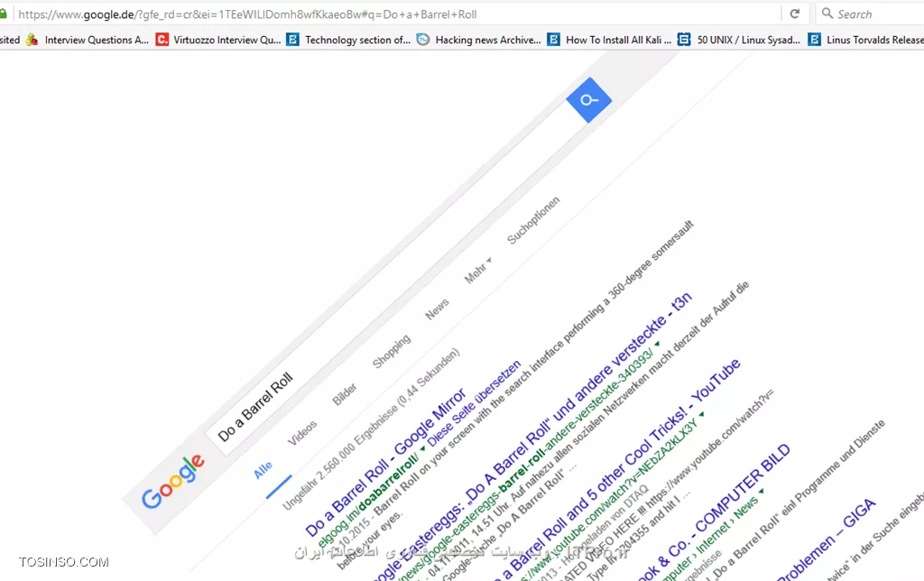Image resolution: width=924 pixels, height=581 pixels.
Task: Open the Interview Questions A... bookmark
Action: point(97,40)
